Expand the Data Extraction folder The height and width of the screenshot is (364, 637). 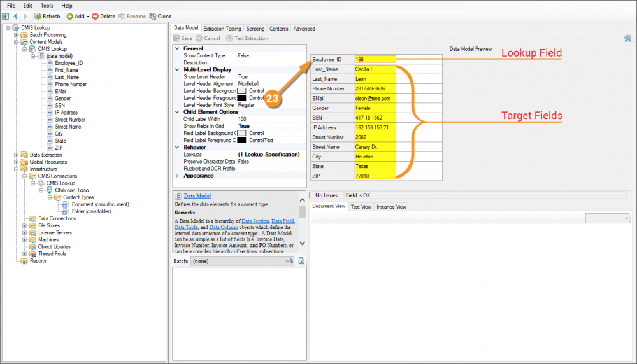pyautogui.click(x=16, y=155)
